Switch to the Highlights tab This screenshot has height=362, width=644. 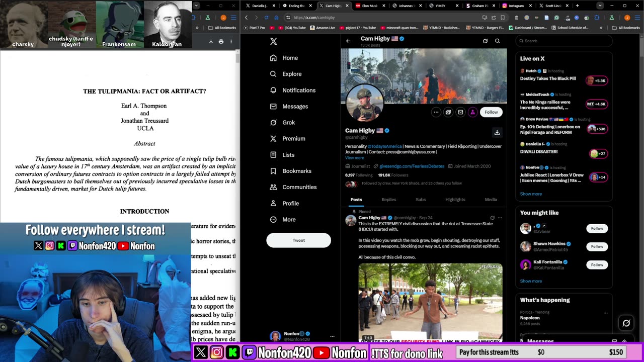pyautogui.click(x=455, y=200)
